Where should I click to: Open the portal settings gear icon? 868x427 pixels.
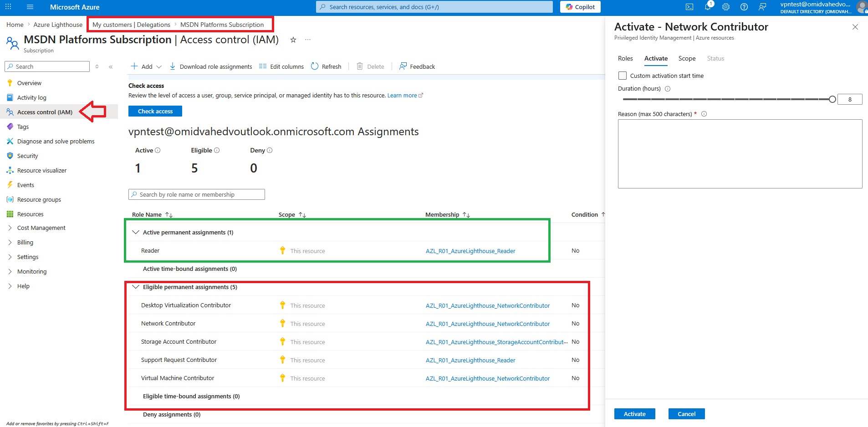pyautogui.click(x=726, y=7)
